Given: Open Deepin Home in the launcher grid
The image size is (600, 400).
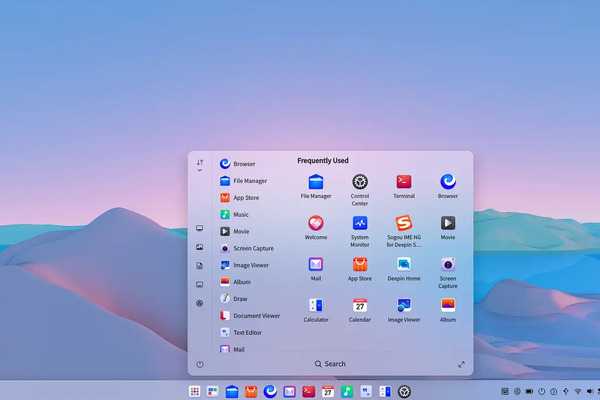Looking at the screenshot, I should 404,269.
